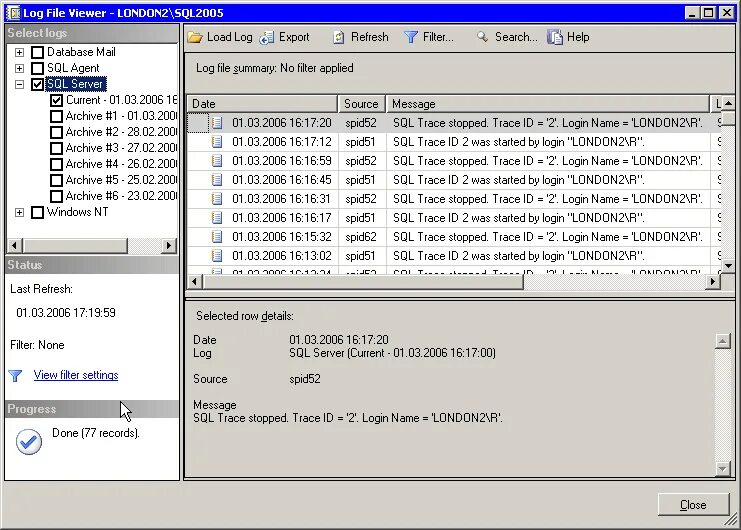This screenshot has width=741, height=530.
Task: Check the Archive #3 checkbox
Action: 56,149
